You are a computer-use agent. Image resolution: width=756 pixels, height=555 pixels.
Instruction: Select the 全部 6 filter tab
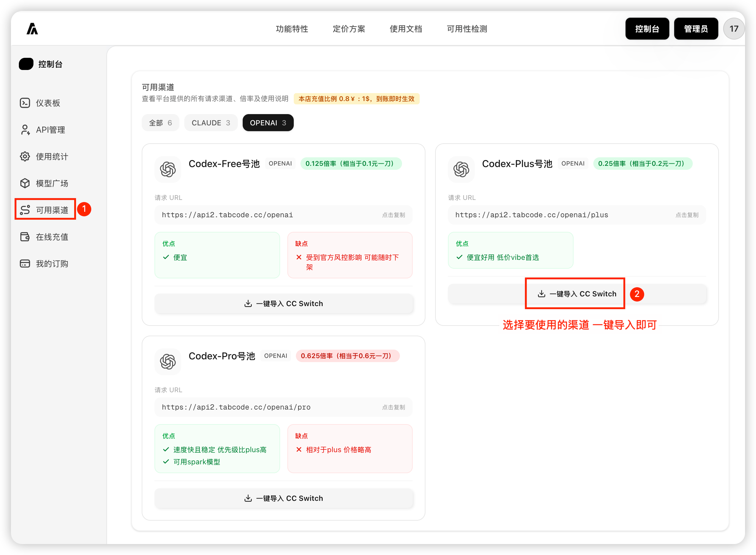[x=161, y=123]
